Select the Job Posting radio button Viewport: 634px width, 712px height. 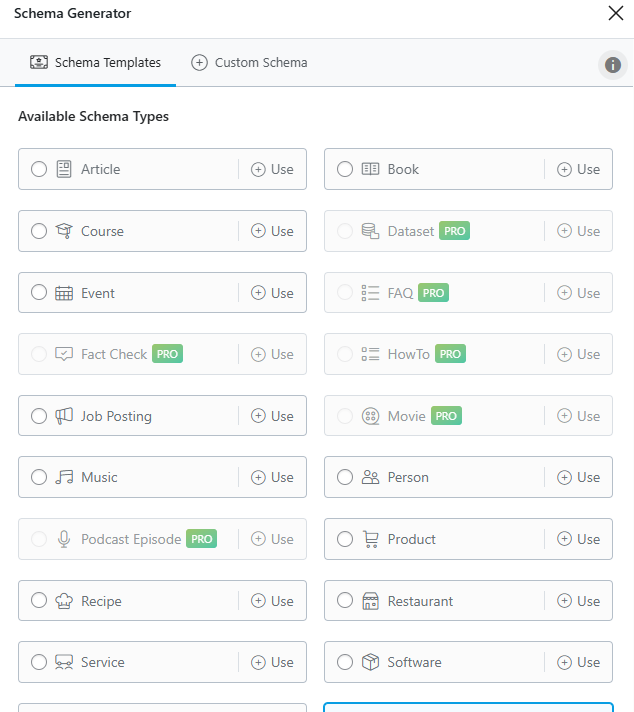pyautogui.click(x=39, y=416)
